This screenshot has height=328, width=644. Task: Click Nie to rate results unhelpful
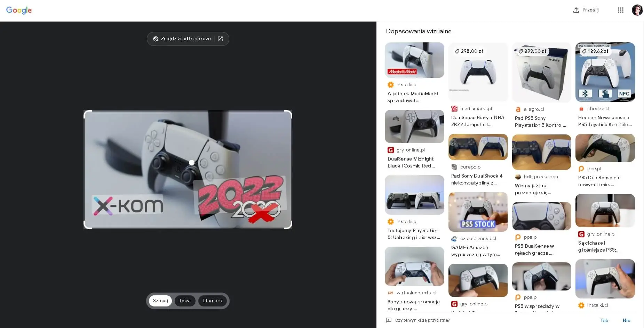point(626,320)
